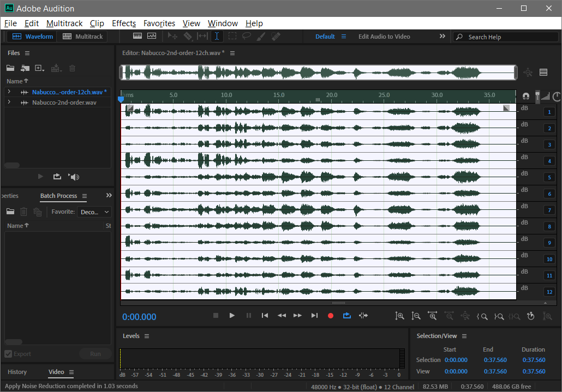
Task: Select the Default workspace
Action: (x=325, y=37)
